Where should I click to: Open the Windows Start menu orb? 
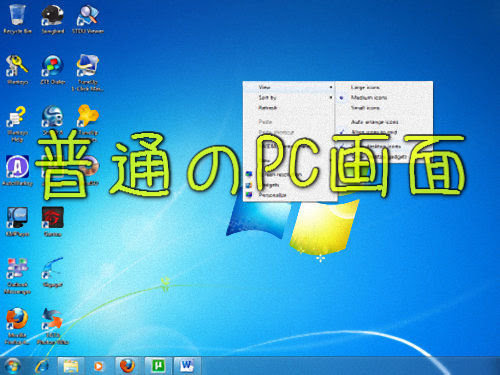click(13, 366)
